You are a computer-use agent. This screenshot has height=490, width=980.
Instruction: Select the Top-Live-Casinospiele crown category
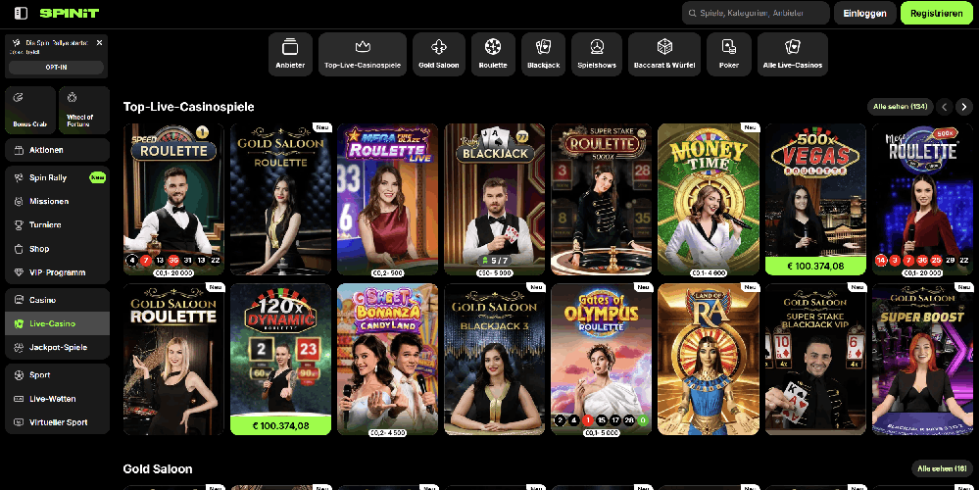click(x=363, y=54)
